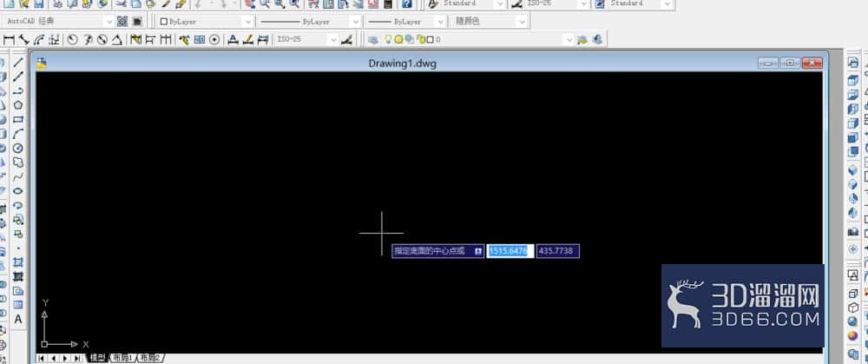The height and width of the screenshot is (364, 868).
Task: Minimize the Drawing1.dwg window
Action: pos(768,63)
